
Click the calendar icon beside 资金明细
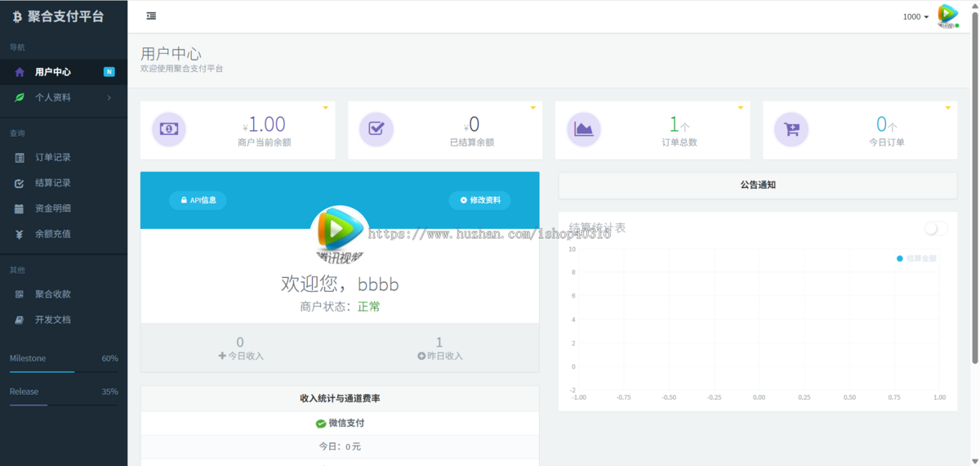click(x=20, y=208)
